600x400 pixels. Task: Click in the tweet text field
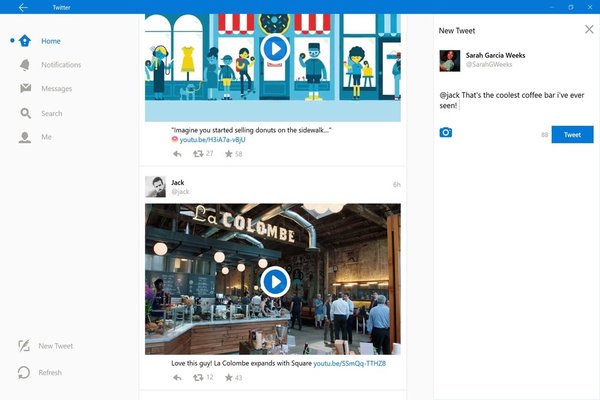515,99
